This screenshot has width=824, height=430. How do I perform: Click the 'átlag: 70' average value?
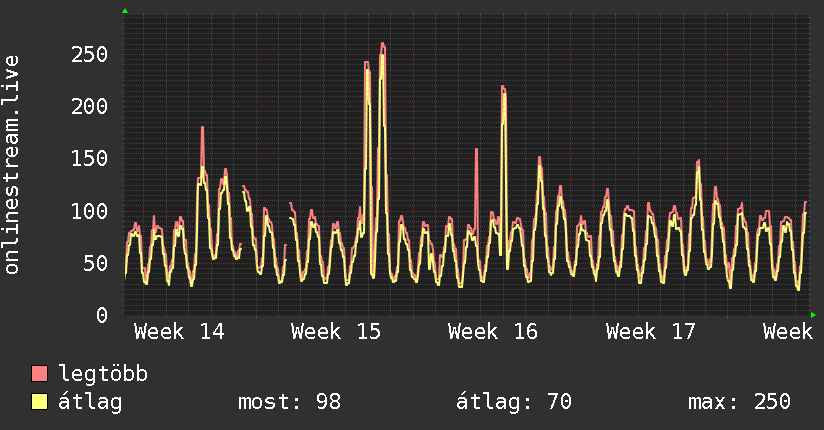click(513, 402)
